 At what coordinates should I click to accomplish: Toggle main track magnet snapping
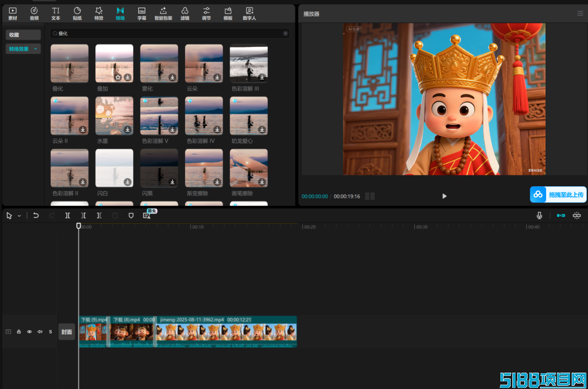tap(561, 215)
